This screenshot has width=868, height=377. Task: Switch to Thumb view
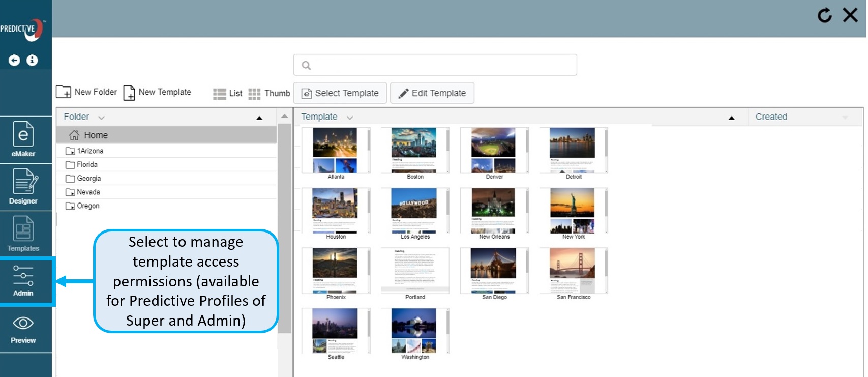[270, 93]
